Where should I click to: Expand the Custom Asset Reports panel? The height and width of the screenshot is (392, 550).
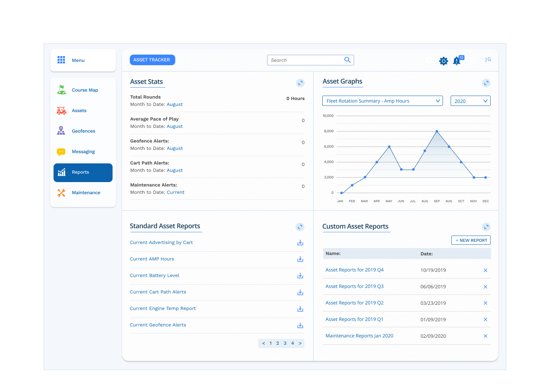pyautogui.click(x=486, y=227)
